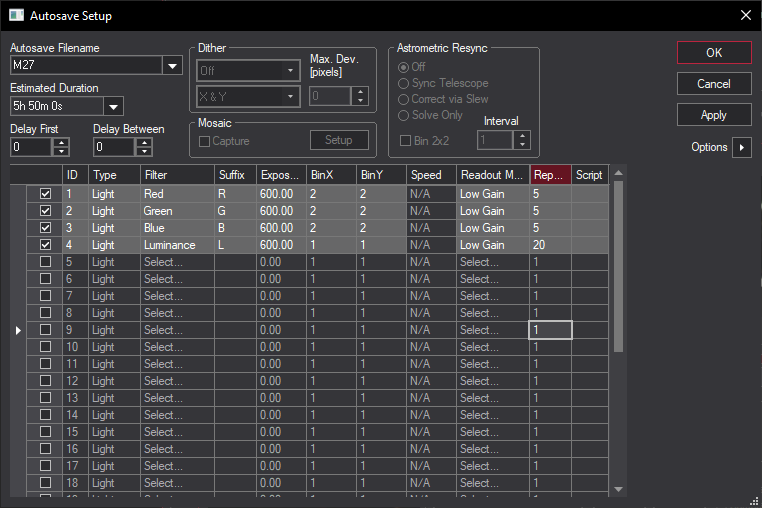762x508 pixels.
Task: Select the Filter cell in row 5
Action: pos(176,262)
